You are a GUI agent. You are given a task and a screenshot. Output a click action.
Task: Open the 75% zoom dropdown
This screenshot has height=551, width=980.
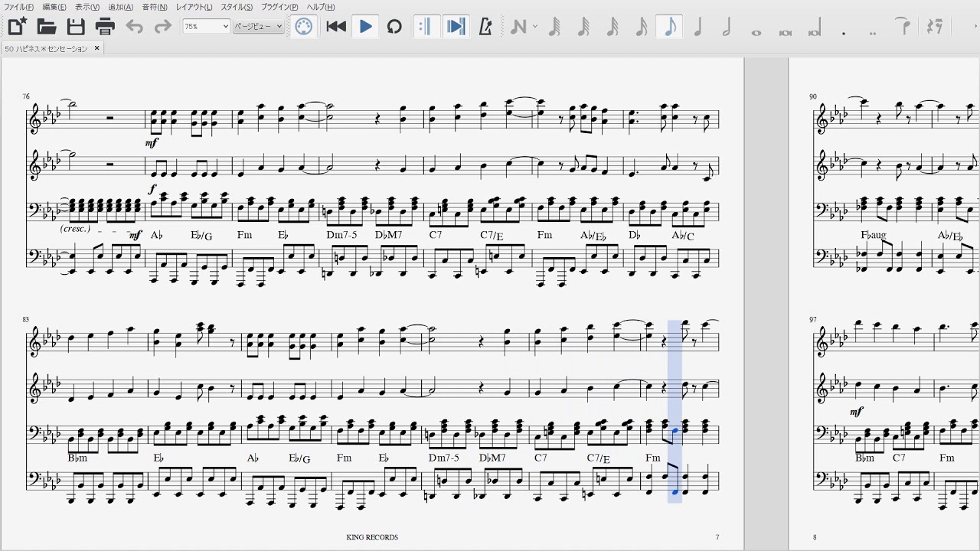pos(206,26)
